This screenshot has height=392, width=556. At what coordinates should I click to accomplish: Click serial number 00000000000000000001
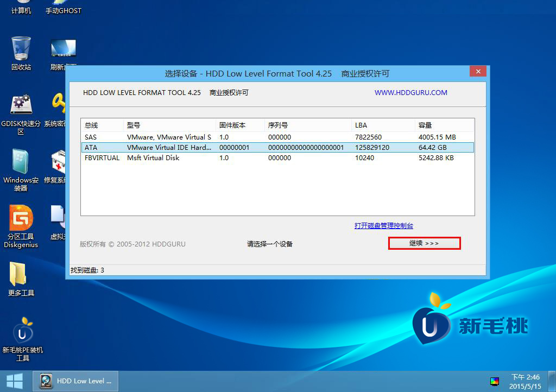306,148
